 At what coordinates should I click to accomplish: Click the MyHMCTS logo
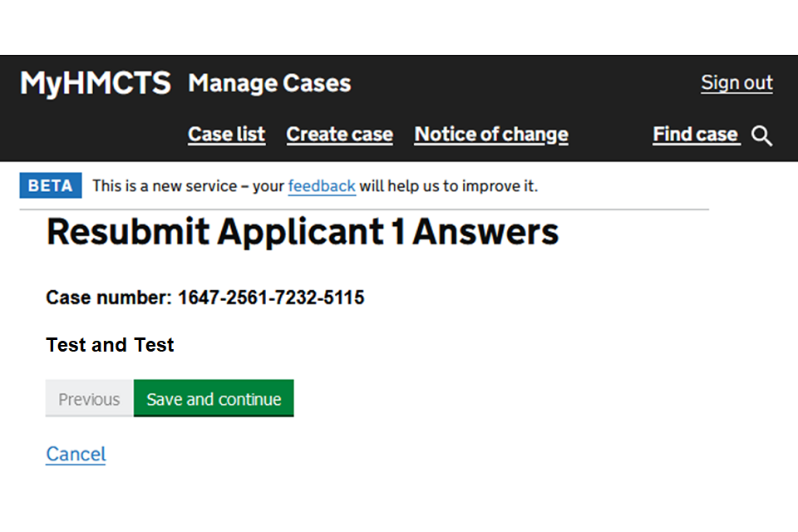(96, 83)
